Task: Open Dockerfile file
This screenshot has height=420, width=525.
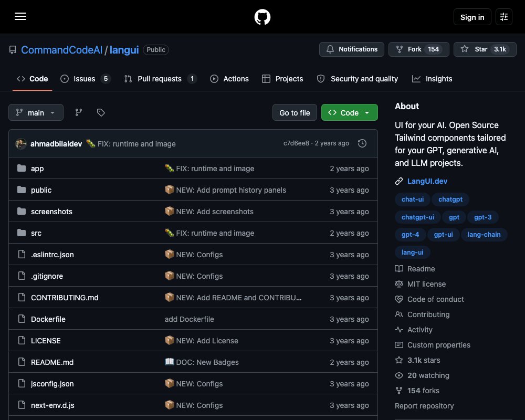Action: pos(48,319)
